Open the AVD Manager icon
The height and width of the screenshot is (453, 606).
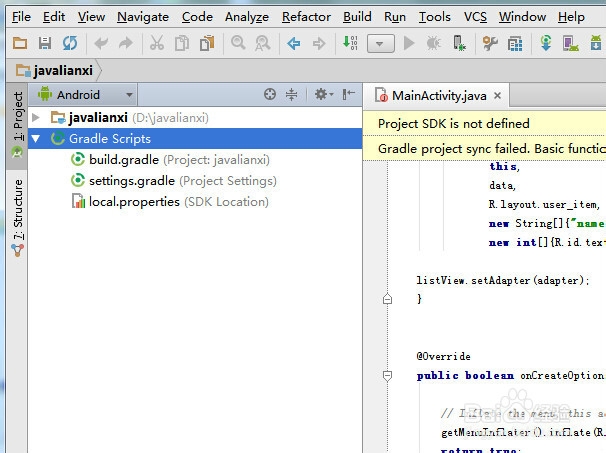click(x=570, y=43)
